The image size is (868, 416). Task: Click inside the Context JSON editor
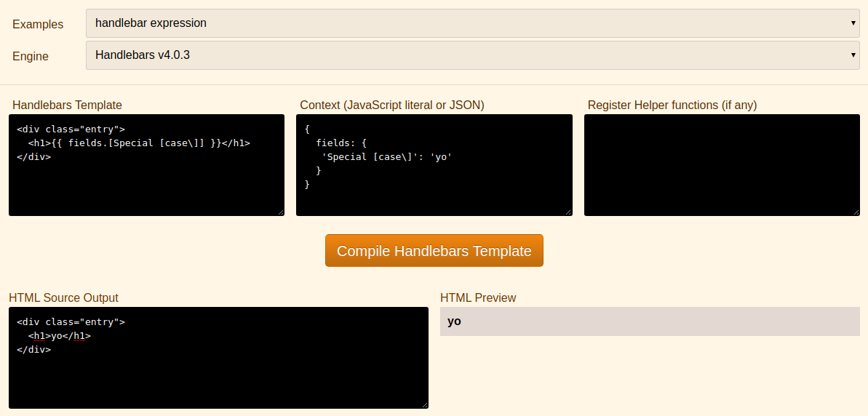(434, 165)
